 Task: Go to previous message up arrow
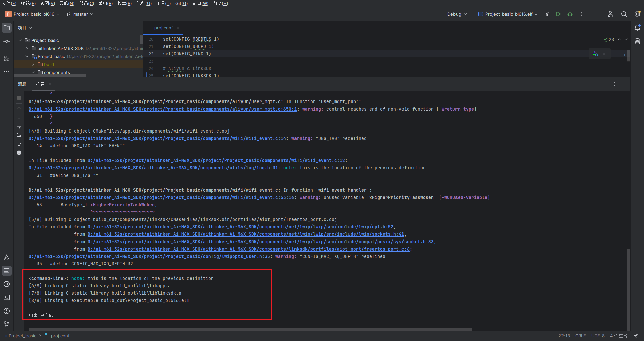[19, 109]
